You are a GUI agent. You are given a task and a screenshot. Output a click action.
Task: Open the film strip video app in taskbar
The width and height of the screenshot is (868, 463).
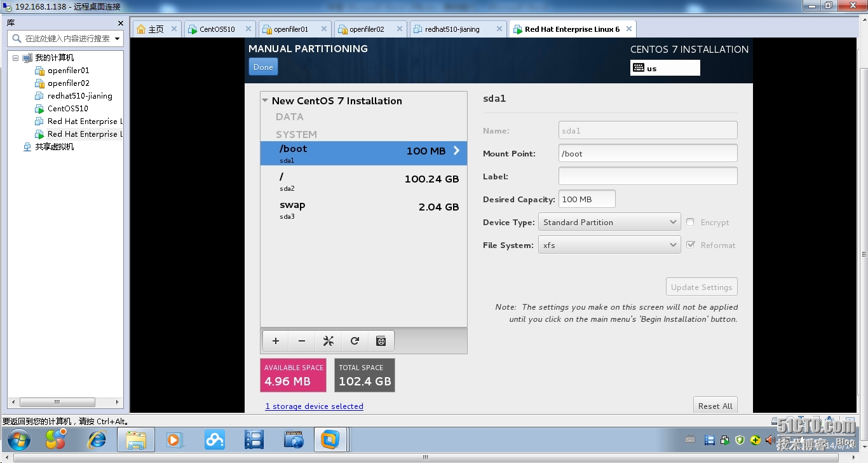pos(254,439)
